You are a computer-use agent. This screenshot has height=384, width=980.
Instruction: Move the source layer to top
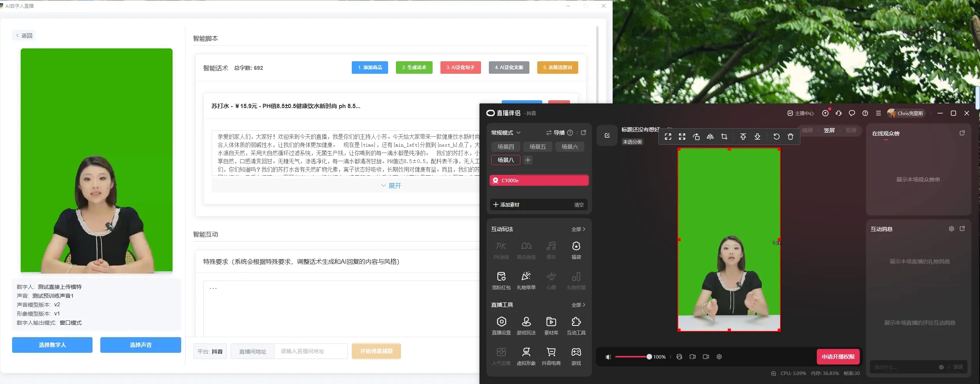click(743, 137)
